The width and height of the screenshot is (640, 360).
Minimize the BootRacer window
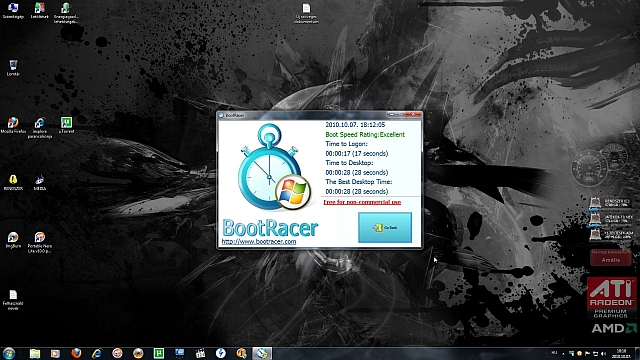coord(391,114)
